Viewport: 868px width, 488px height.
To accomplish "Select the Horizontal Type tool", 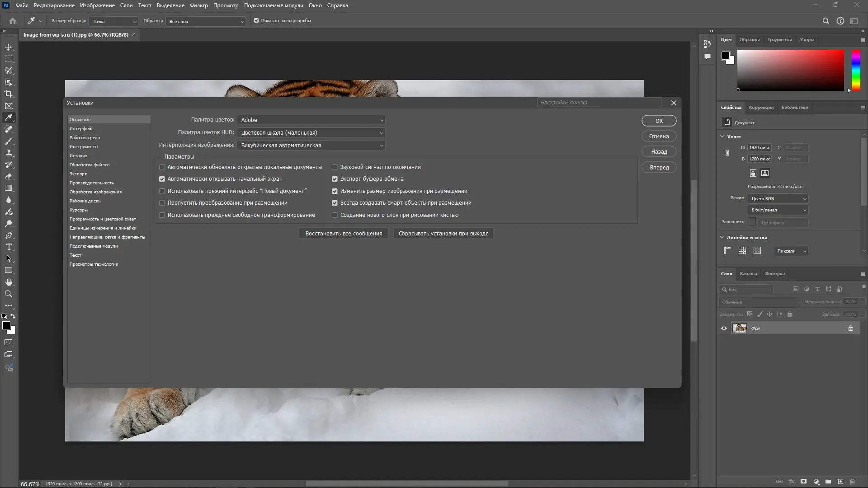I will click(9, 247).
